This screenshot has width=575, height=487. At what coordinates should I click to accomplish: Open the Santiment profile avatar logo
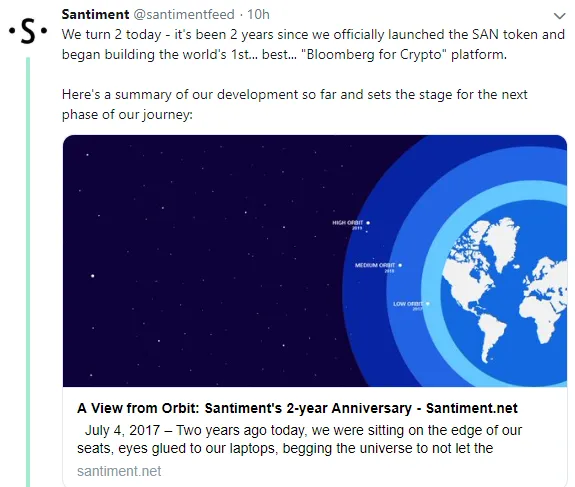(x=28, y=31)
